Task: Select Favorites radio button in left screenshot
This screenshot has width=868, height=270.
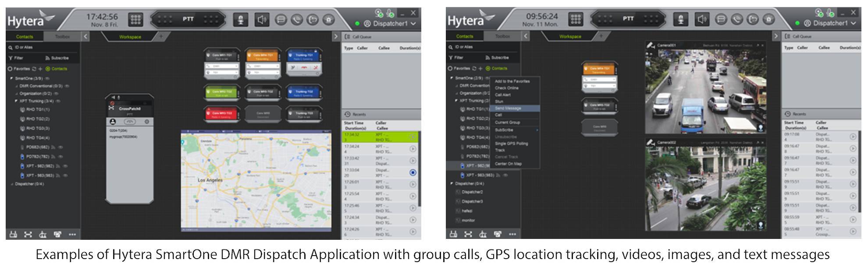Action: pos(10,69)
